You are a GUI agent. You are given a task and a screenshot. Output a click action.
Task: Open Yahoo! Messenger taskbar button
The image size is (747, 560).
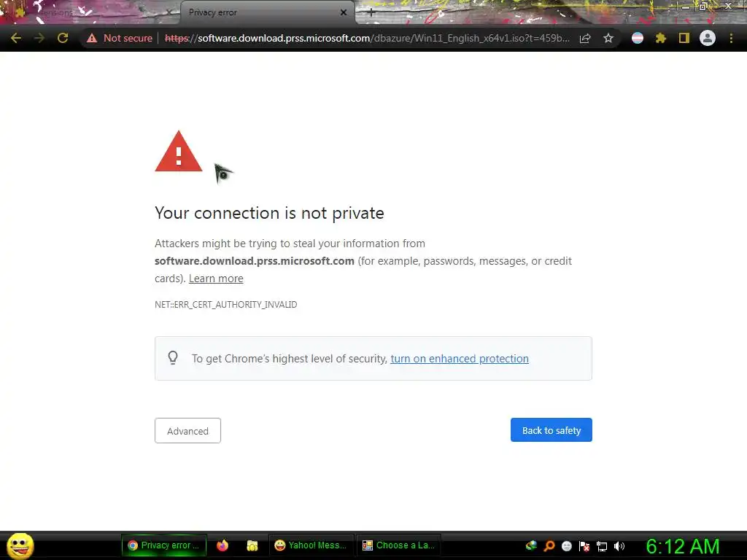pos(311,545)
